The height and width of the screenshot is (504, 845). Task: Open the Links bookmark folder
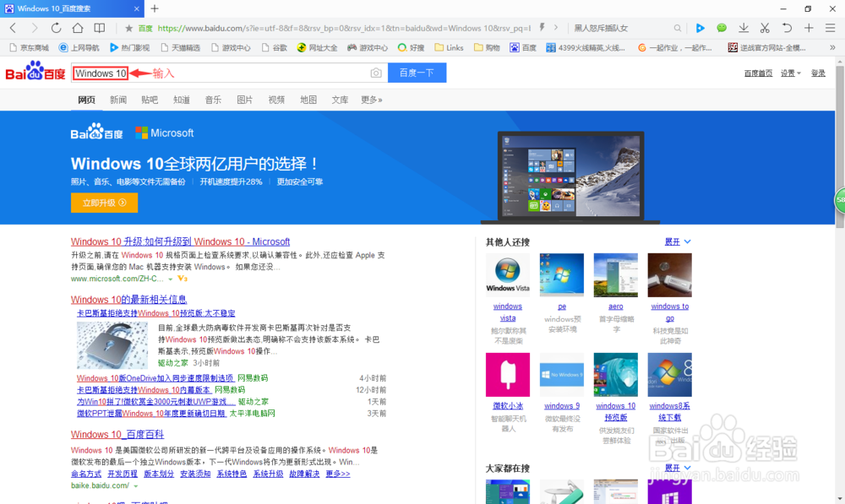point(449,48)
